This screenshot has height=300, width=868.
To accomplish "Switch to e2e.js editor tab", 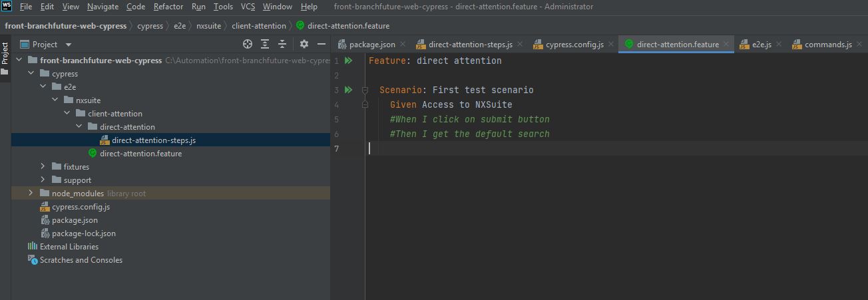I will pyautogui.click(x=761, y=45).
